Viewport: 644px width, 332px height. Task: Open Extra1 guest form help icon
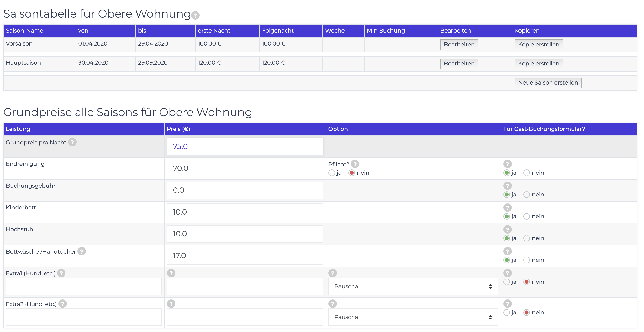pyautogui.click(x=507, y=273)
